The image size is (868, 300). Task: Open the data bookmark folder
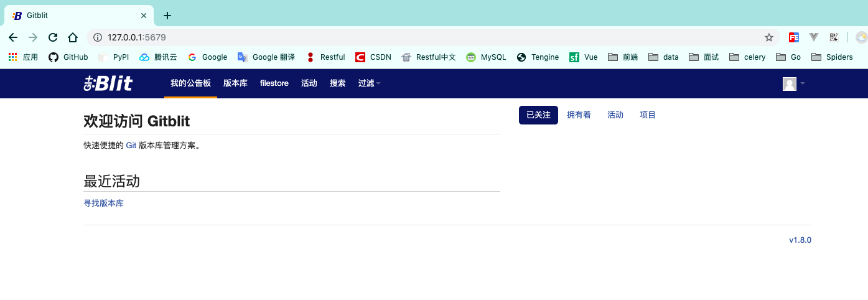(x=663, y=57)
